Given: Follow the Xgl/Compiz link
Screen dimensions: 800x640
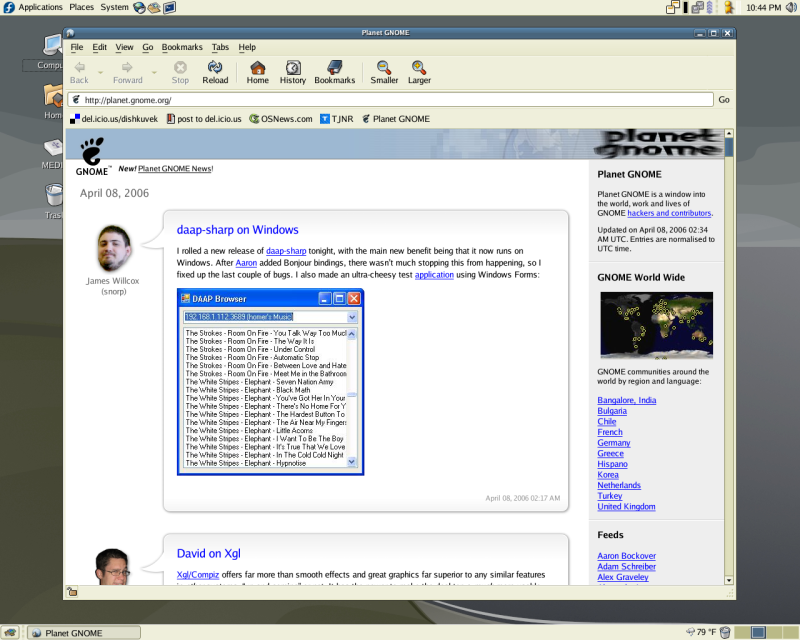Looking at the screenshot, I should tap(197, 575).
